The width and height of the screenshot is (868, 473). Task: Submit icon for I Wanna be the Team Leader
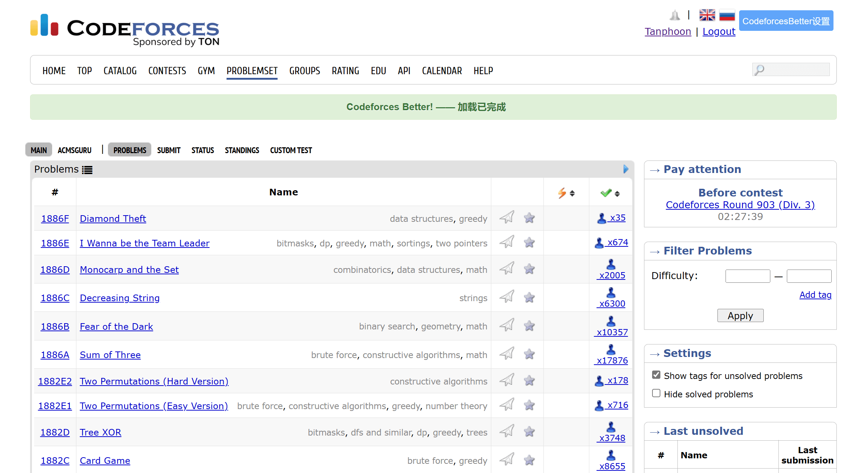tap(507, 242)
